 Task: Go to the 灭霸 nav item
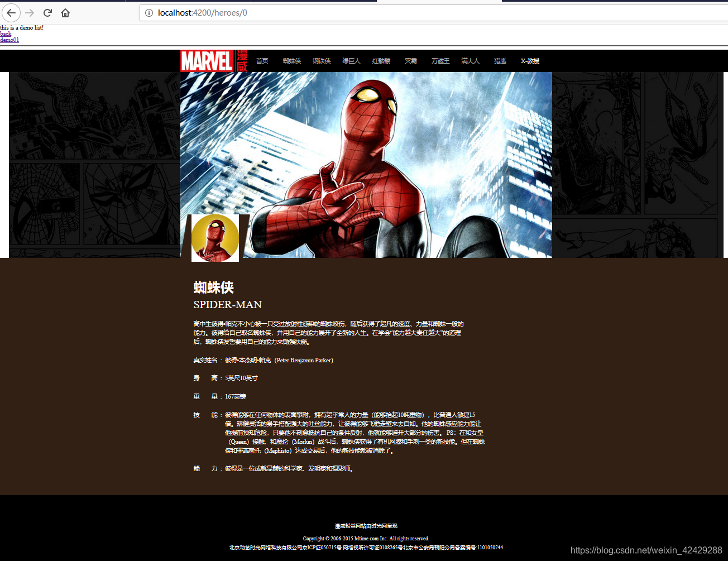coord(411,61)
